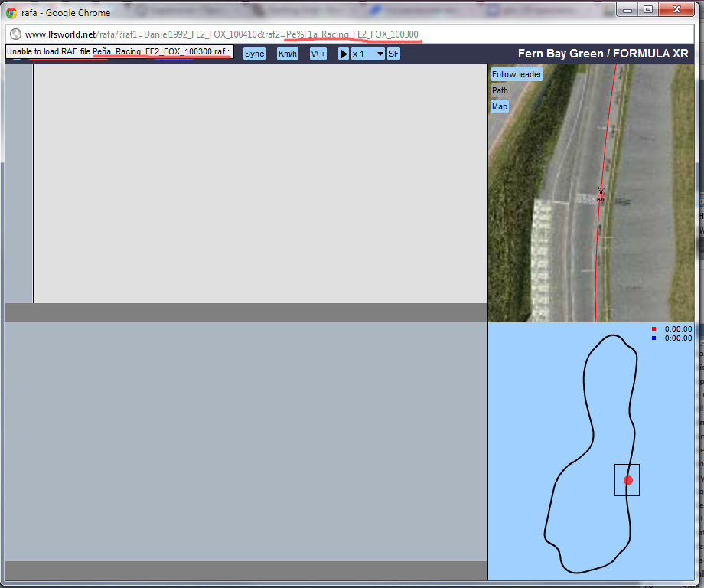Image resolution: width=704 pixels, height=588 pixels.
Task: Click the upper telemetry graph area
Action: (x=260, y=183)
